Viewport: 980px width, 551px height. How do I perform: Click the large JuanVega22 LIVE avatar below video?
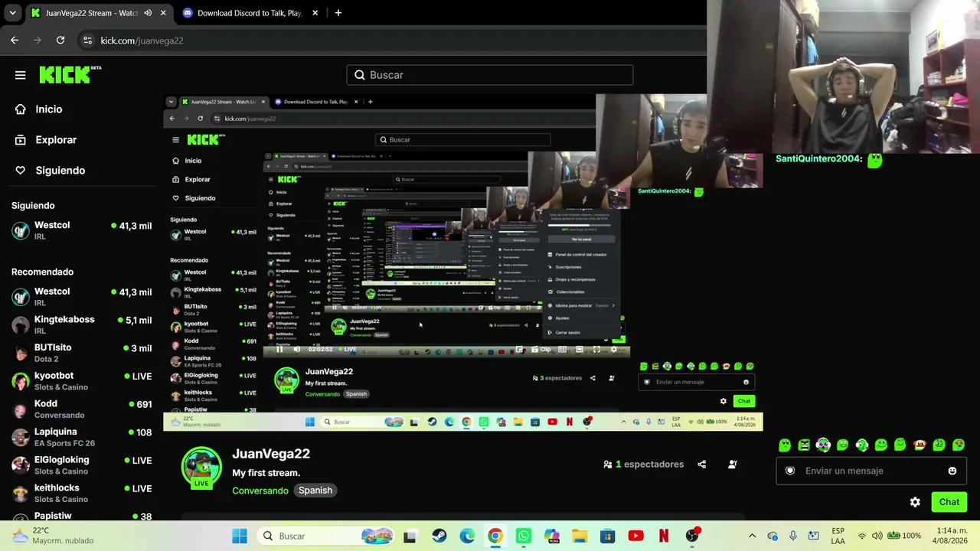pyautogui.click(x=201, y=468)
